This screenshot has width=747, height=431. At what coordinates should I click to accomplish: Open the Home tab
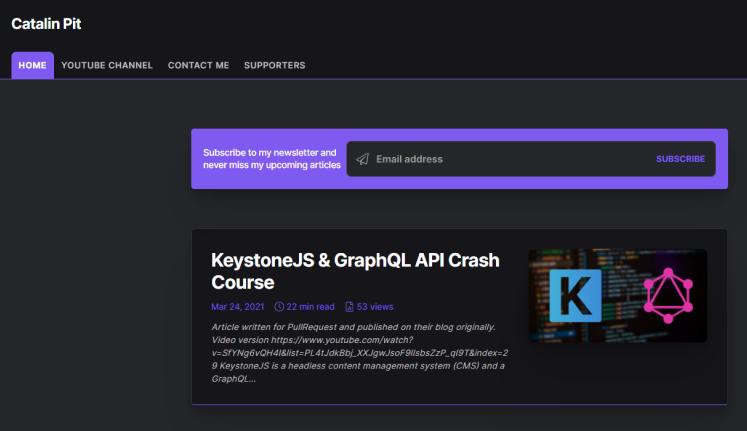tap(32, 65)
